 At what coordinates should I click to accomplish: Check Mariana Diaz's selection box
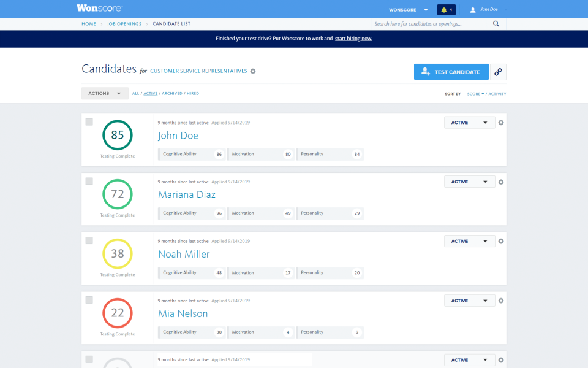(x=89, y=181)
